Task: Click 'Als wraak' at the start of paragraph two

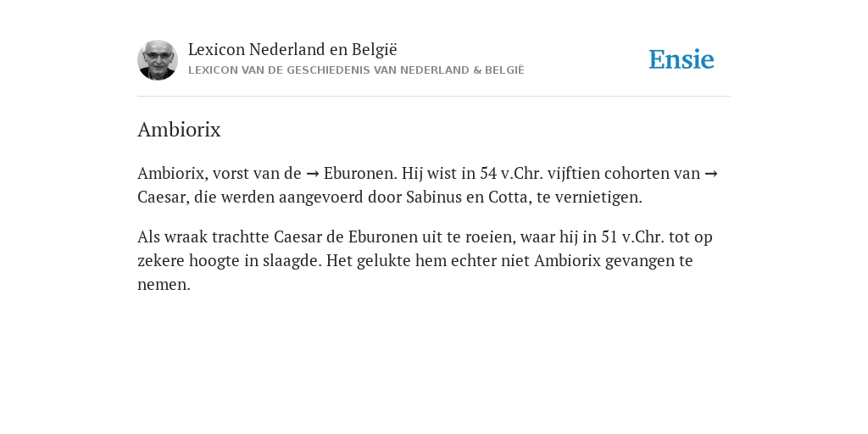Action: pyautogui.click(x=172, y=237)
